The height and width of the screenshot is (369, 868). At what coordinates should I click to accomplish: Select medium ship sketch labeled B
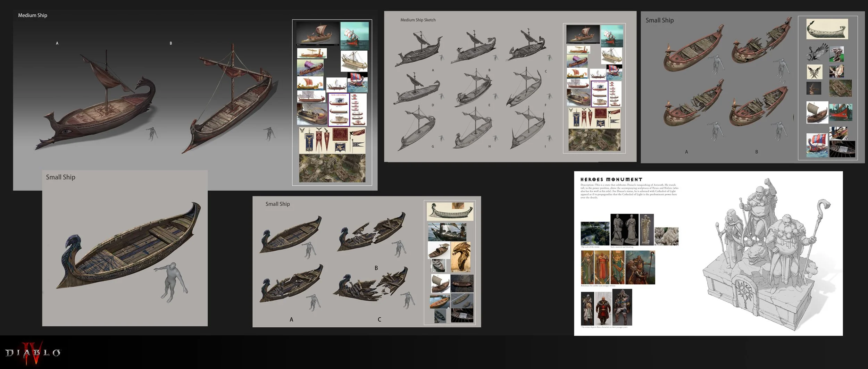coord(474,47)
